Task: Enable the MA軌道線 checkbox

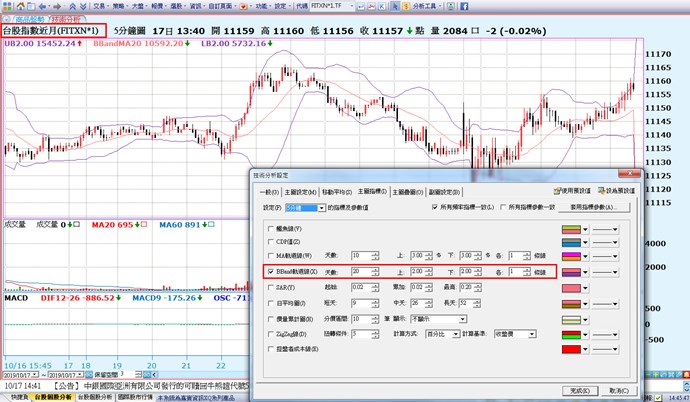Action: pos(269,256)
